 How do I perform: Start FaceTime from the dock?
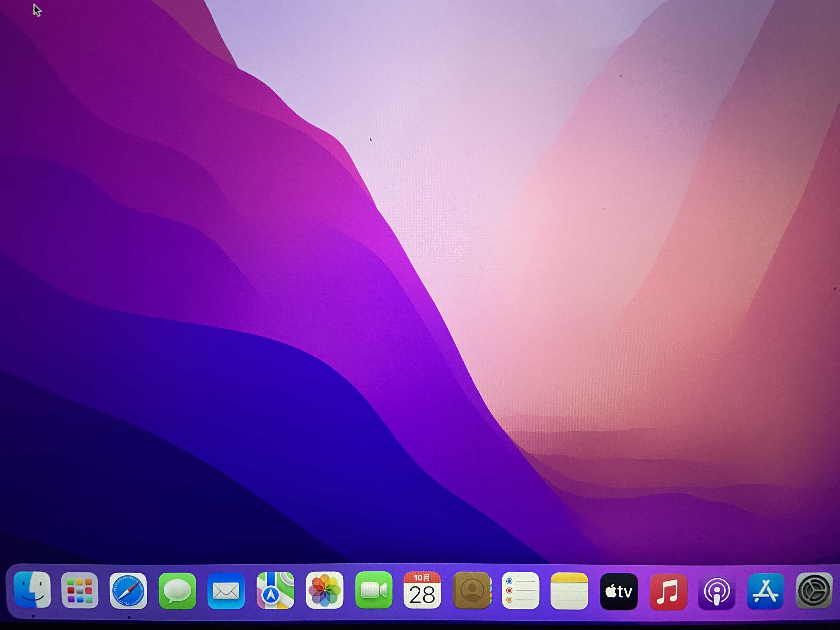pyautogui.click(x=374, y=590)
